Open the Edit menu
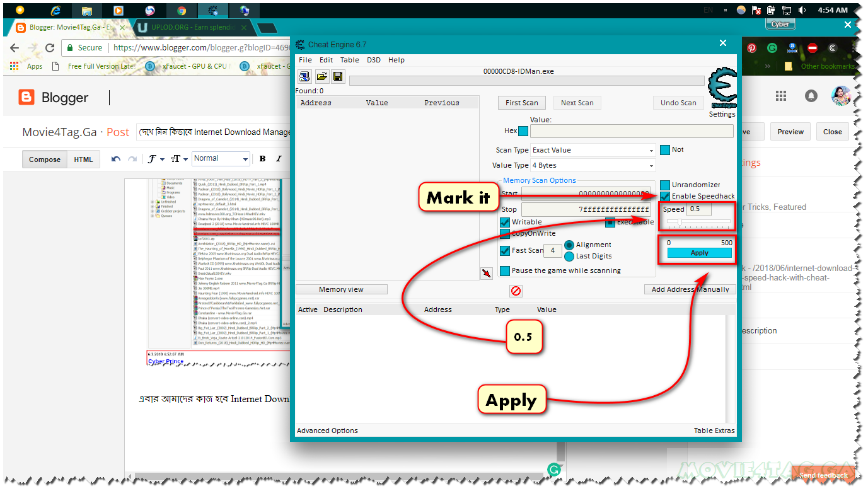Image resolution: width=868 pixels, height=491 pixels. tap(326, 60)
